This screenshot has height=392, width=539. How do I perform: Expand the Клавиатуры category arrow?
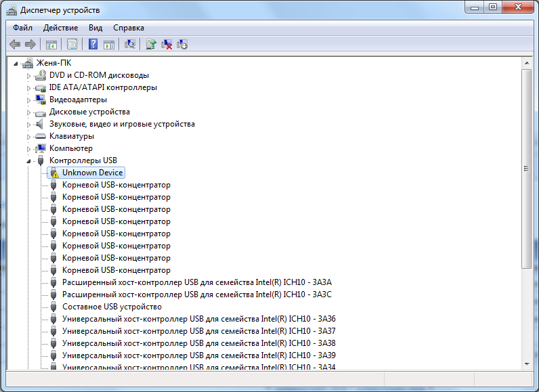tap(29, 137)
